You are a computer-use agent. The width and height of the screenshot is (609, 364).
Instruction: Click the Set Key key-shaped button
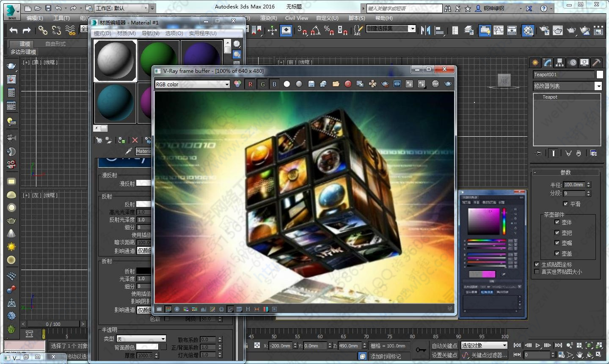tap(421, 350)
